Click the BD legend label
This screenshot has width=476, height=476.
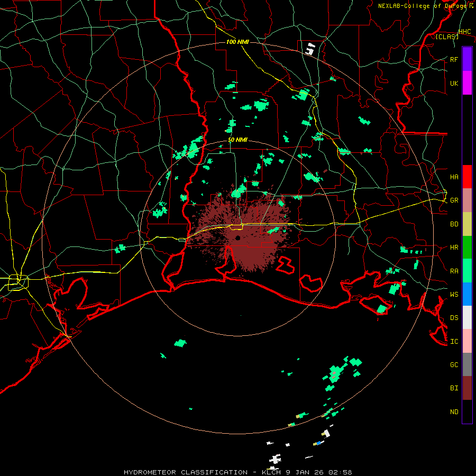point(454,224)
